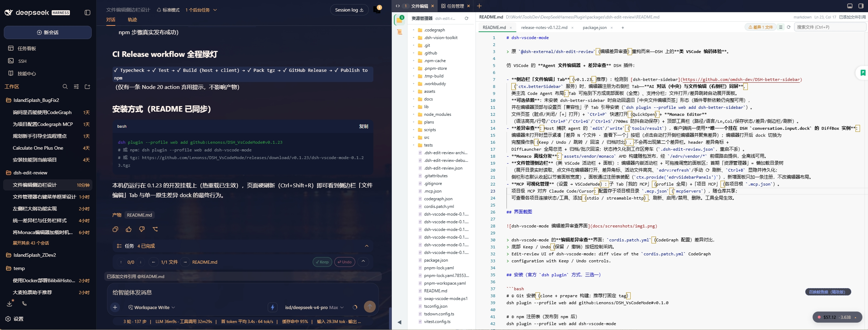This screenshot has width=868, height=330.
Task: Expand 1个后台任务 background tasks dropdown
Action: [x=201, y=10]
